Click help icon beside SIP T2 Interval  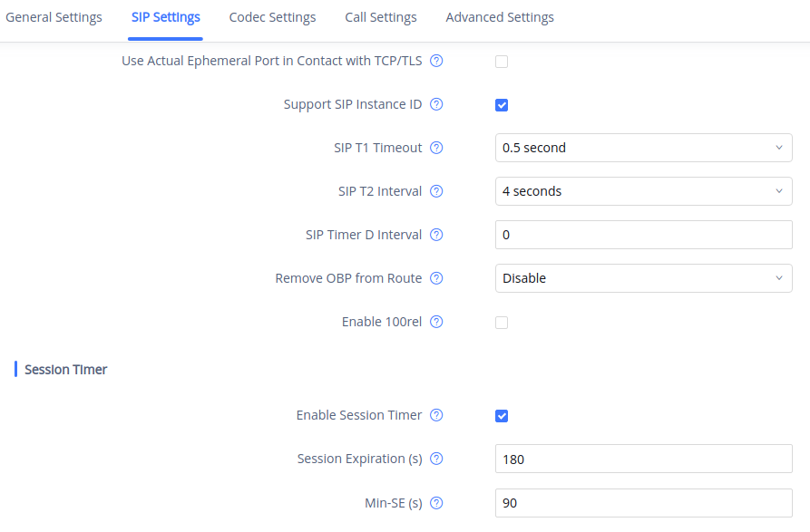tap(436, 191)
